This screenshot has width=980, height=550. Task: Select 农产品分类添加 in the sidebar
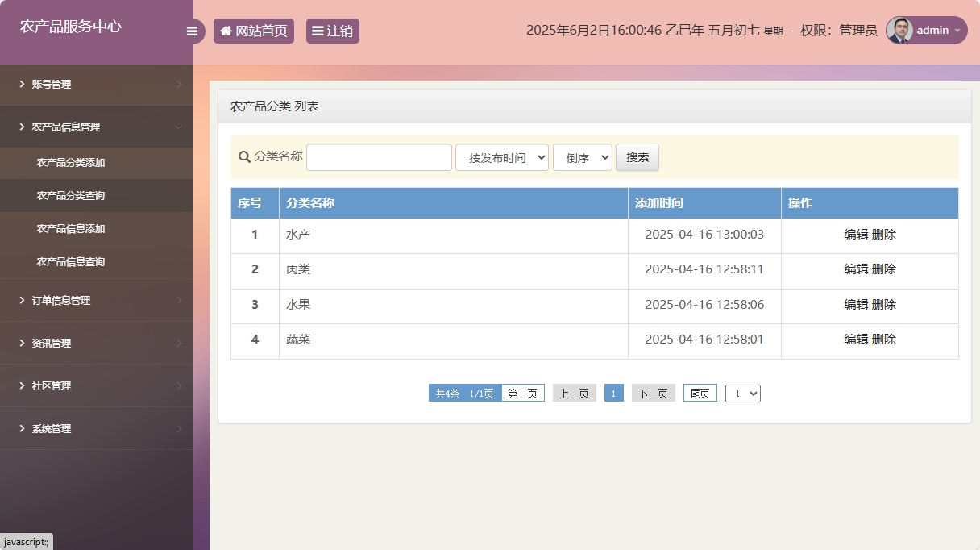tap(72, 162)
